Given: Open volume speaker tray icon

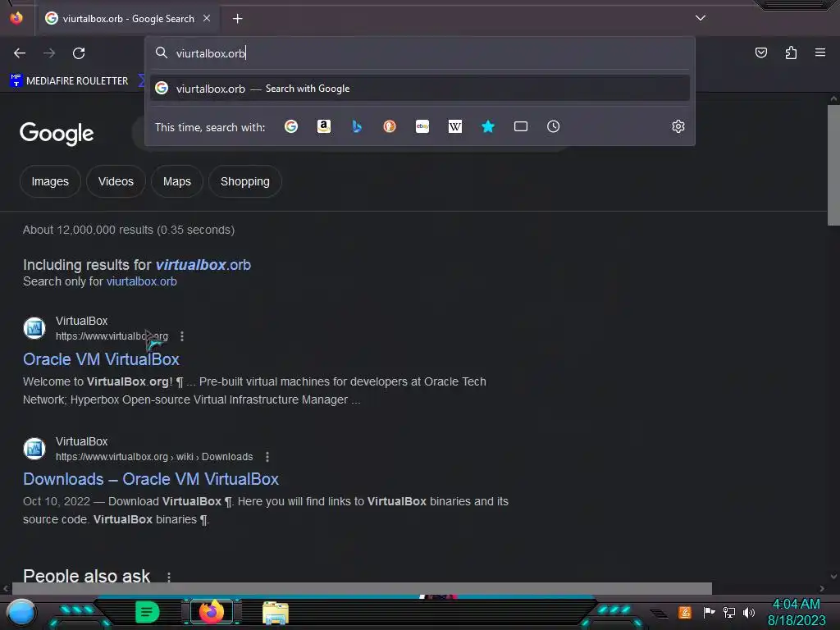Looking at the screenshot, I should pyautogui.click(x=749, y=612).
